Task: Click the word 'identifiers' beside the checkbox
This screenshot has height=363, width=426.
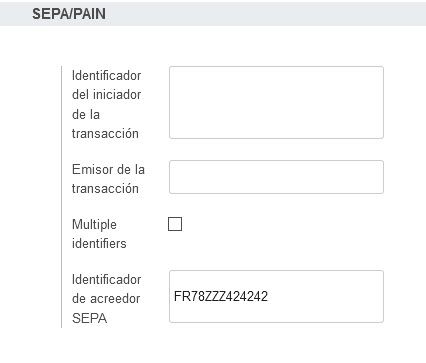Action: [99, 243]
